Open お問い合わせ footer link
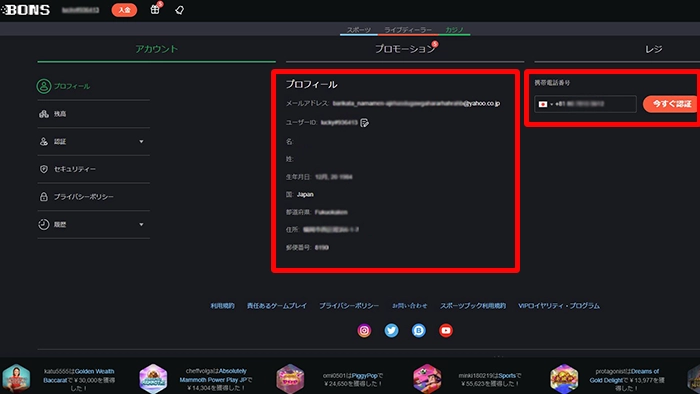The width and height of the screenshot is (700, 394). point(409,306)
